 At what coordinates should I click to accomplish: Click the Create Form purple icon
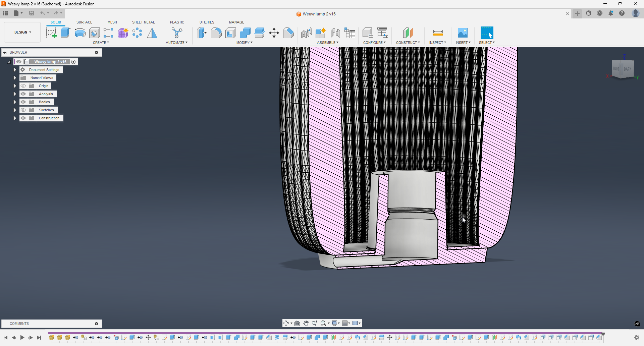point(123,33)
